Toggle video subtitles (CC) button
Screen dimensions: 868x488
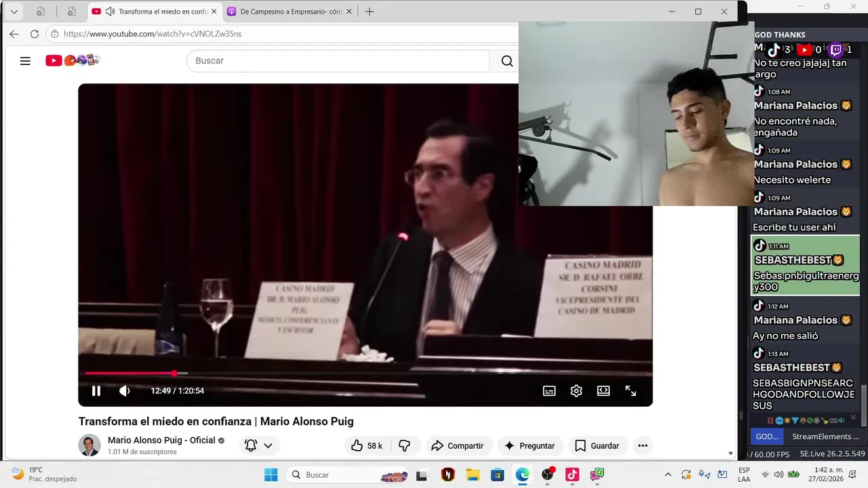click(x=549, y=390)
